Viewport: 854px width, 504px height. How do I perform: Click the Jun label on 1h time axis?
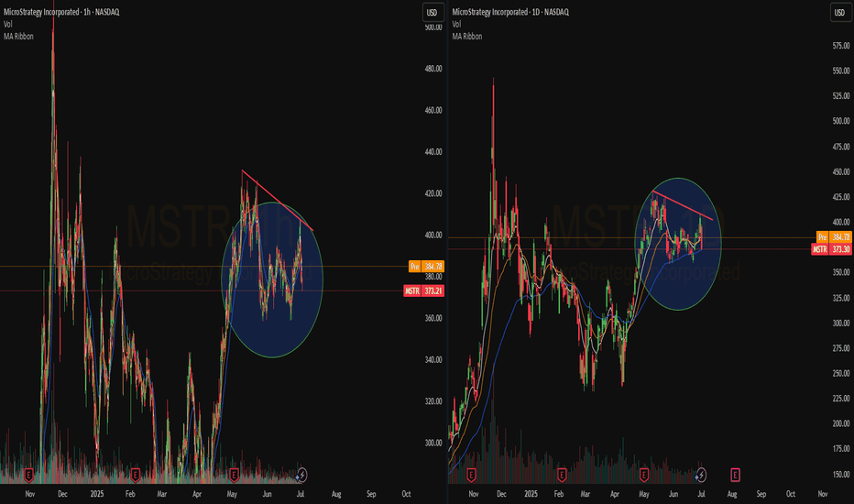coord(267,494)
